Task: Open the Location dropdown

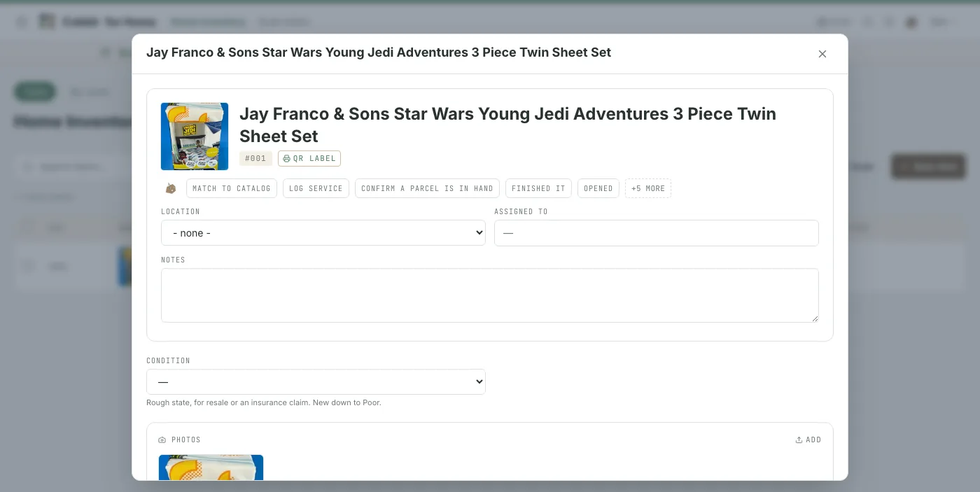Action: tap(323, 233)
